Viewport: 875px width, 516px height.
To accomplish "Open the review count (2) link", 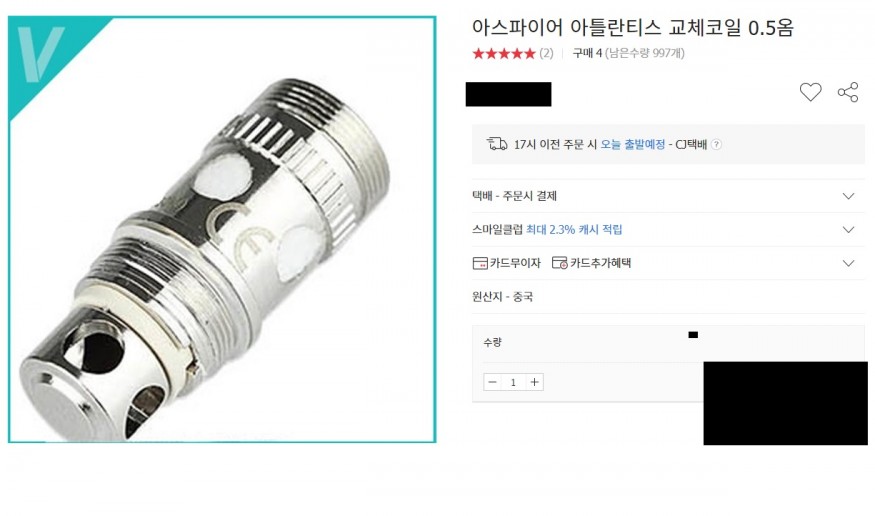I will (546, 54).
